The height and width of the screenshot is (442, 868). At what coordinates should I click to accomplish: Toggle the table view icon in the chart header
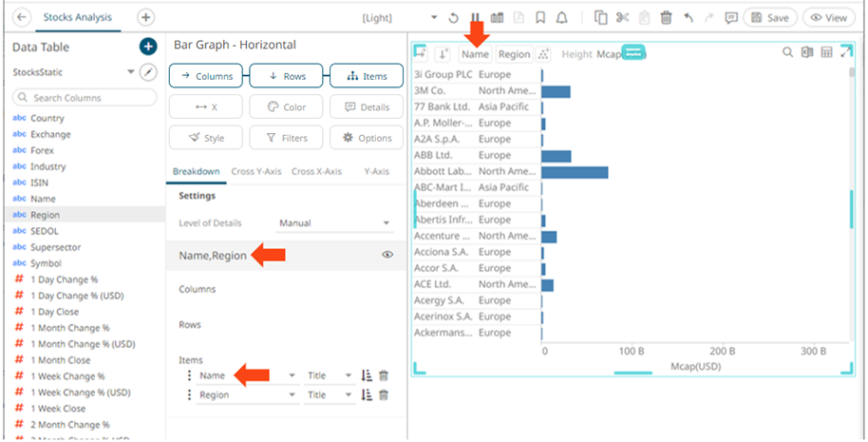pos(826,53)
